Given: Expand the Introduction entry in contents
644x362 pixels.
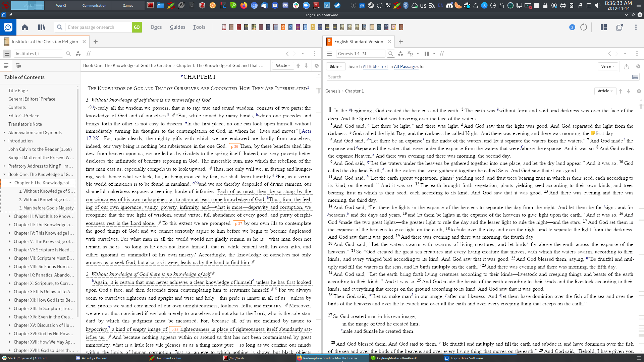Looking at the screenshot, I should click(4, 141).
